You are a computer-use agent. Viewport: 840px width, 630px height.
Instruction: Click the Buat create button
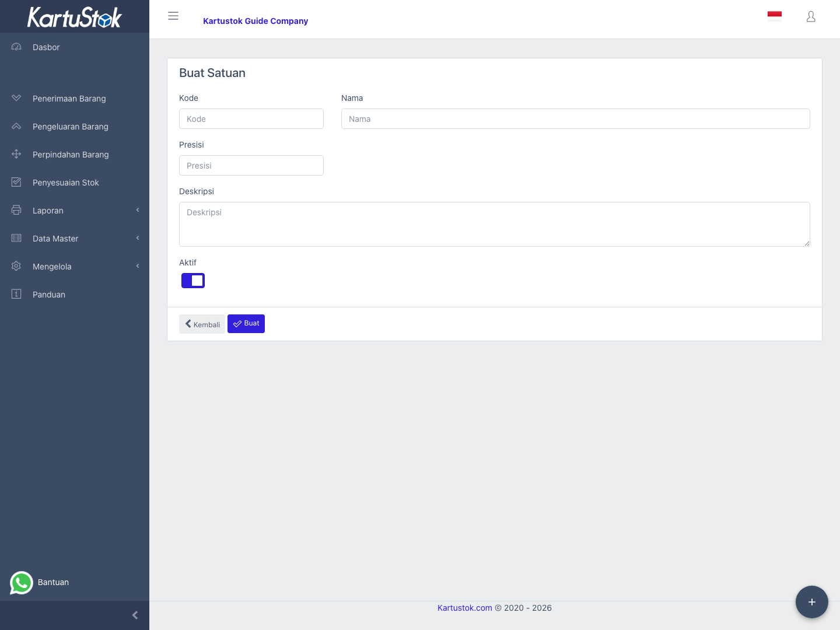pos(246,324)
